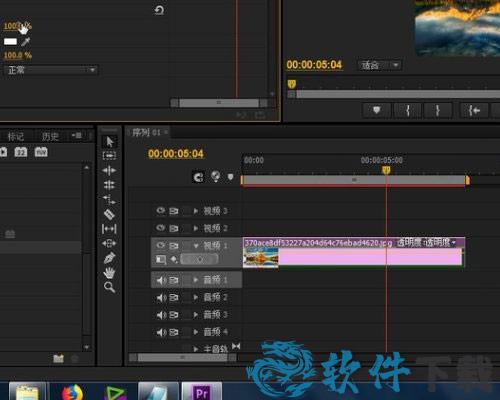Mute 音频 1 track speaker
Viewport: 500px width, 400px height.
161,280
